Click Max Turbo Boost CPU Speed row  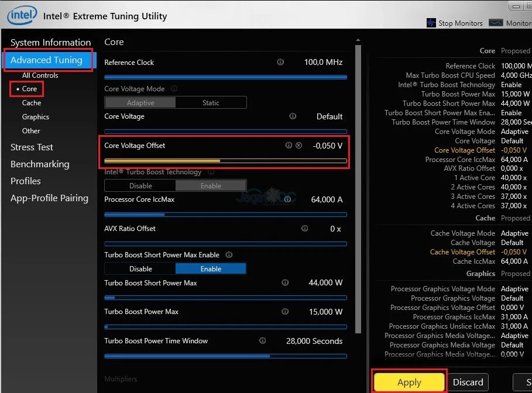tap(468, 75)
